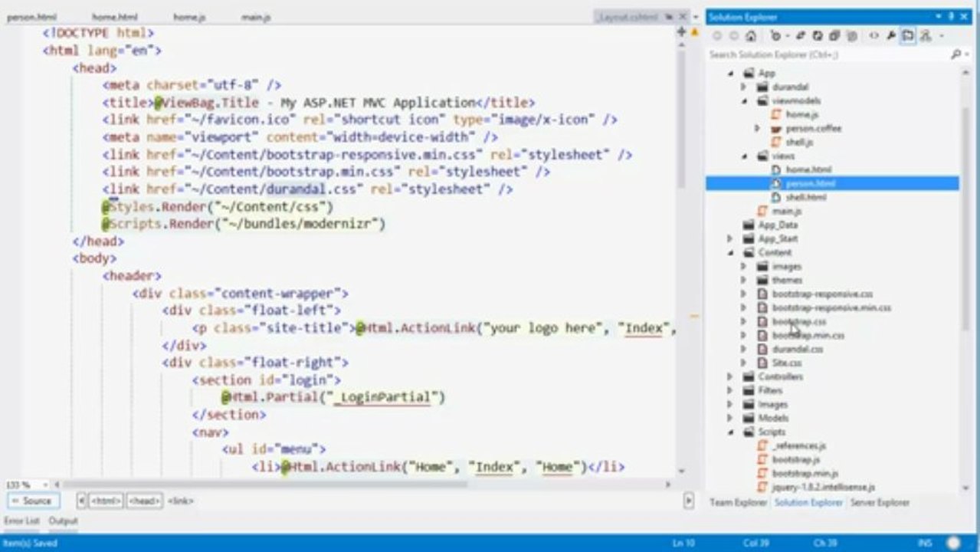
Task: Switch to person.html editor tab
Action: (x=31, y=17)
